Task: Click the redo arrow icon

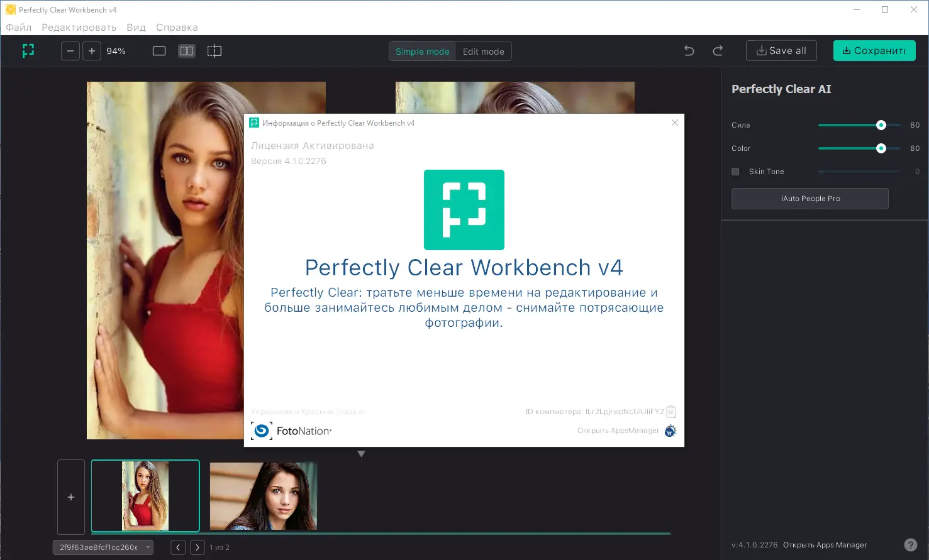Action: pos(718,50)
